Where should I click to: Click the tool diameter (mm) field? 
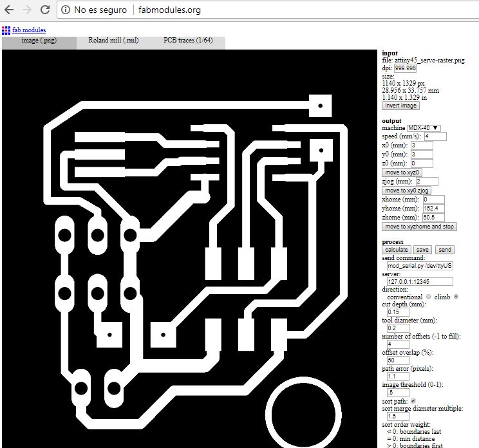398,328
